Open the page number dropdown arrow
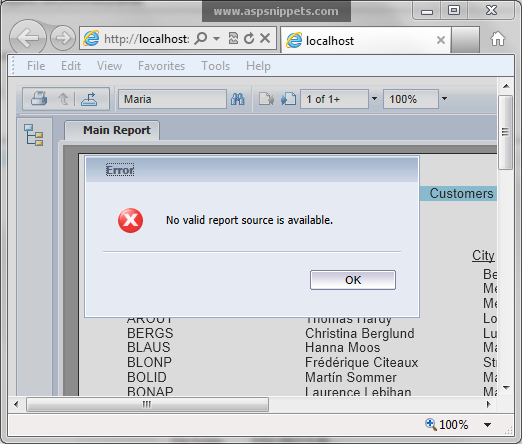The height and width of the screenshot is (444, 522). pos(374,99)
